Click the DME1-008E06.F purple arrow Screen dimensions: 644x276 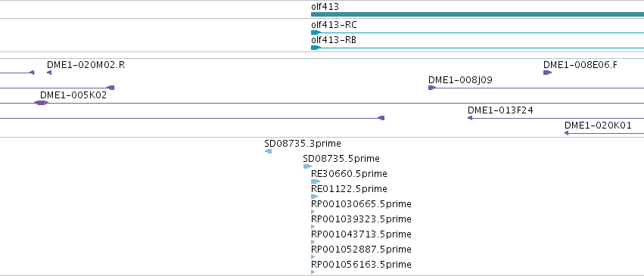click(547, 73)
